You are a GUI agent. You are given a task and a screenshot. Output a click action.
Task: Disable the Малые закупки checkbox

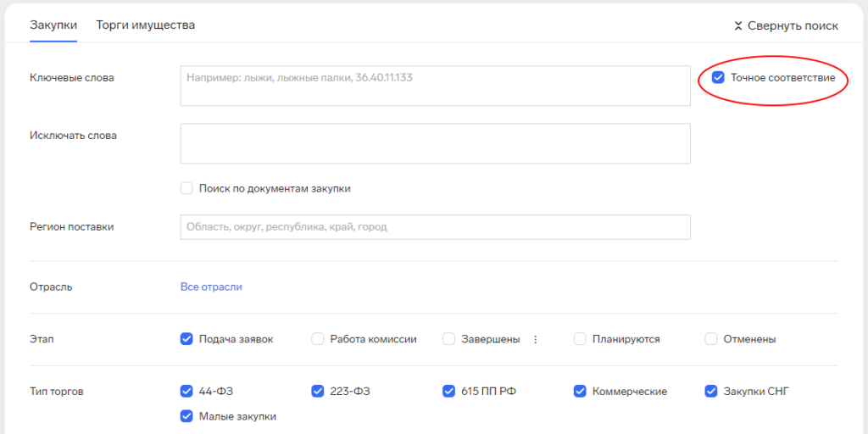click(x=187, y=416)
